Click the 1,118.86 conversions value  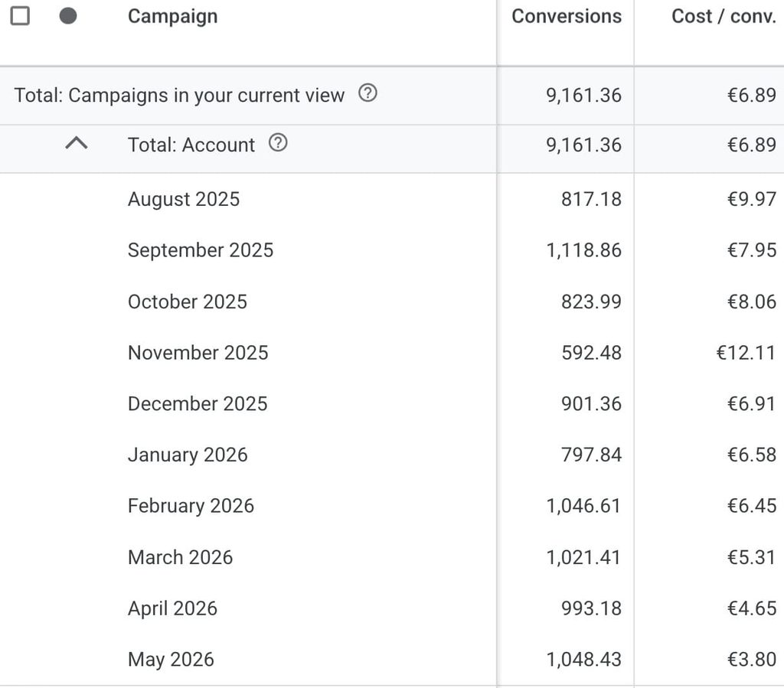tap(584, 250)
